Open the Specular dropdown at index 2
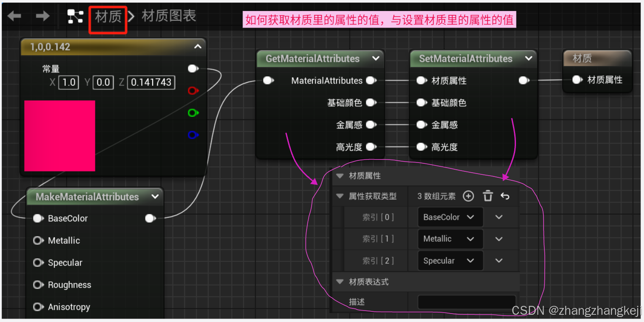 (x=449, y=260)
